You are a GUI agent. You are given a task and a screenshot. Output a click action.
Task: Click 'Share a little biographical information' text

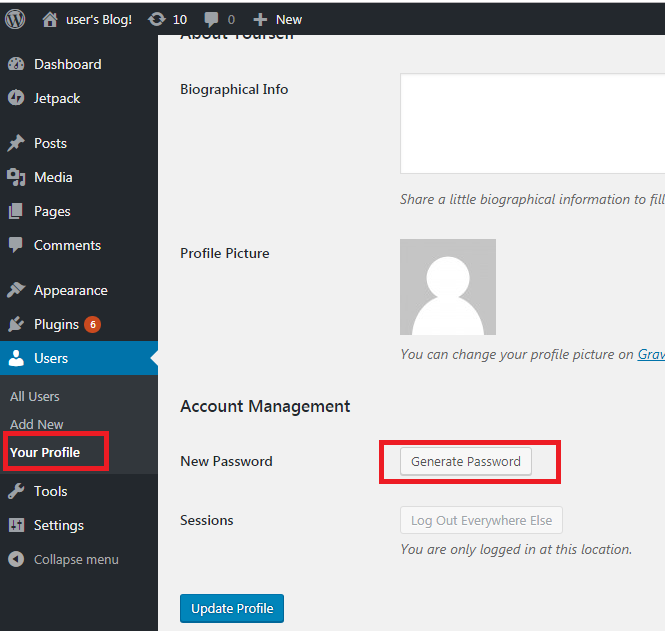pyautogui.click(x=532, y=199)
